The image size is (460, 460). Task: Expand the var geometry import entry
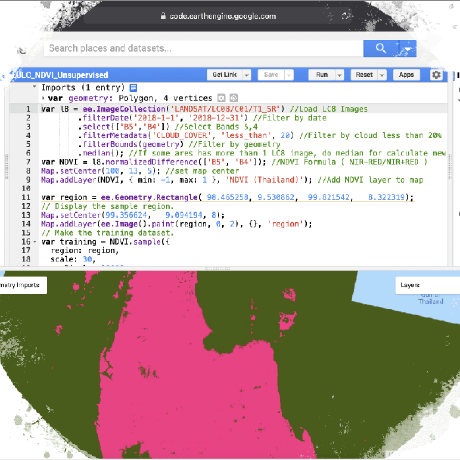point(43,98)
